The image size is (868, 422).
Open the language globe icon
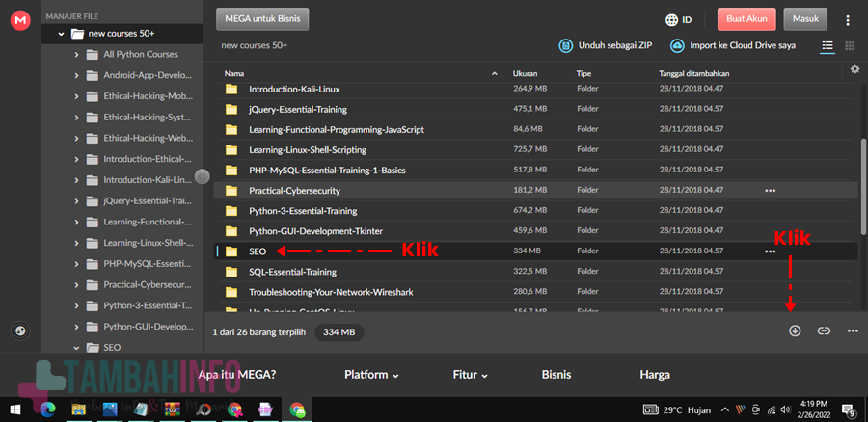[671, 20]
